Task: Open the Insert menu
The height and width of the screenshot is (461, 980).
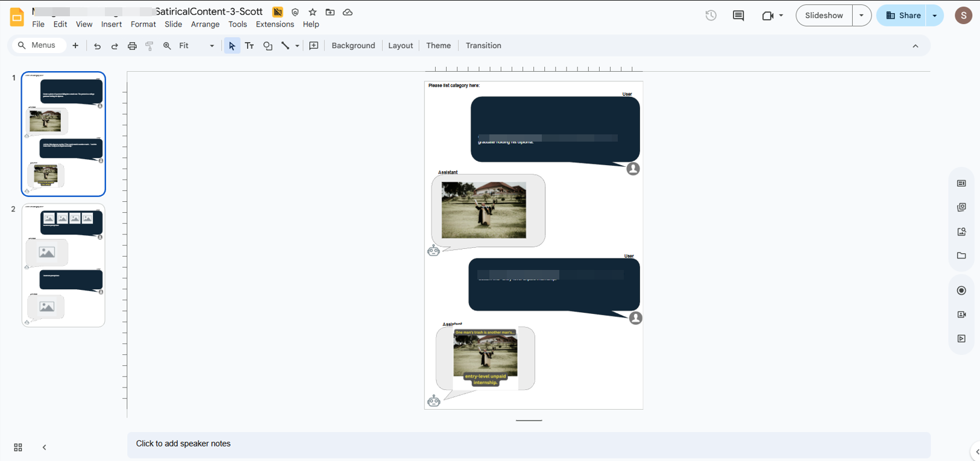Action: click(x=112, y=24)
